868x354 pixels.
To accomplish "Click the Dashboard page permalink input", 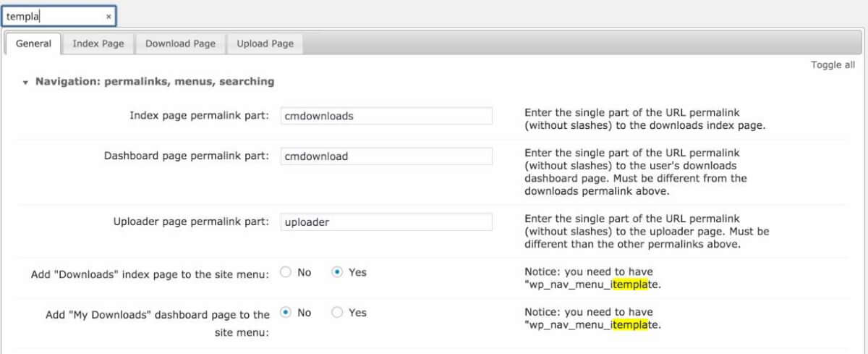I will click(386, 156).
